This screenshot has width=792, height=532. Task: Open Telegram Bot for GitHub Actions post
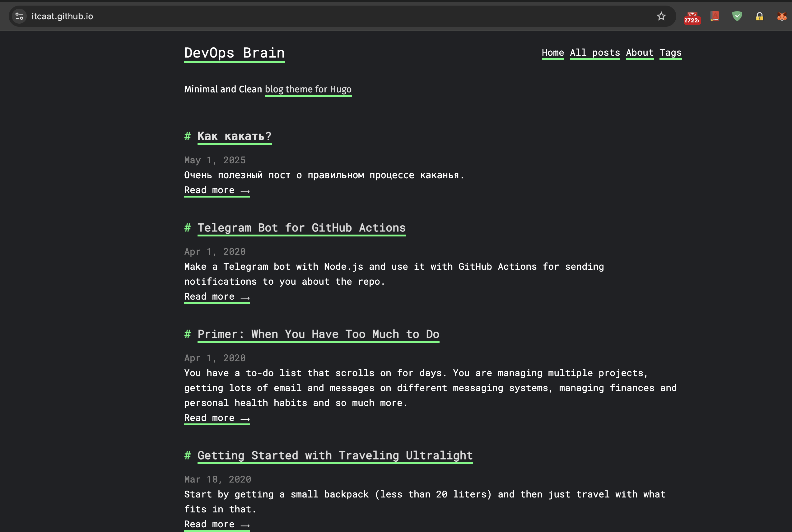[x=301, y=228]
